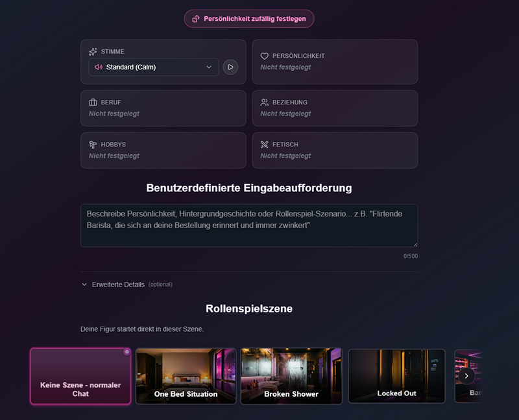Expand Erweiterte Details section
Screen dimensions: 519x420
[x=127, y=285]
